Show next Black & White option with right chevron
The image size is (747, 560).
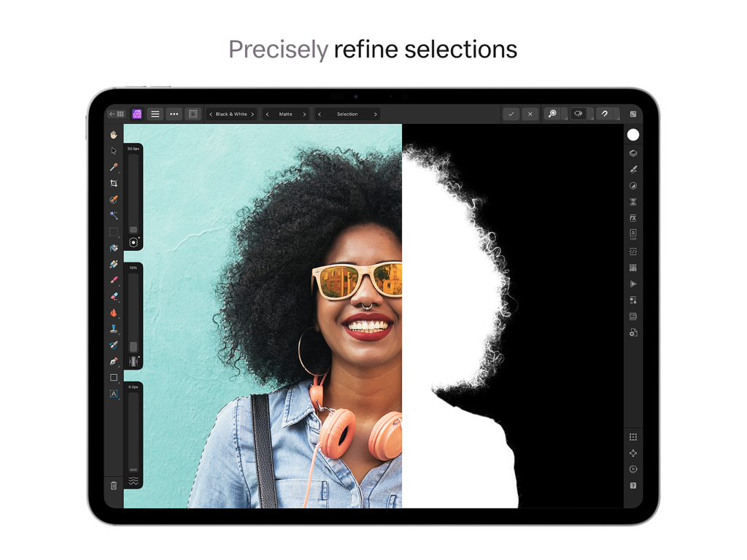coord(253,114)
